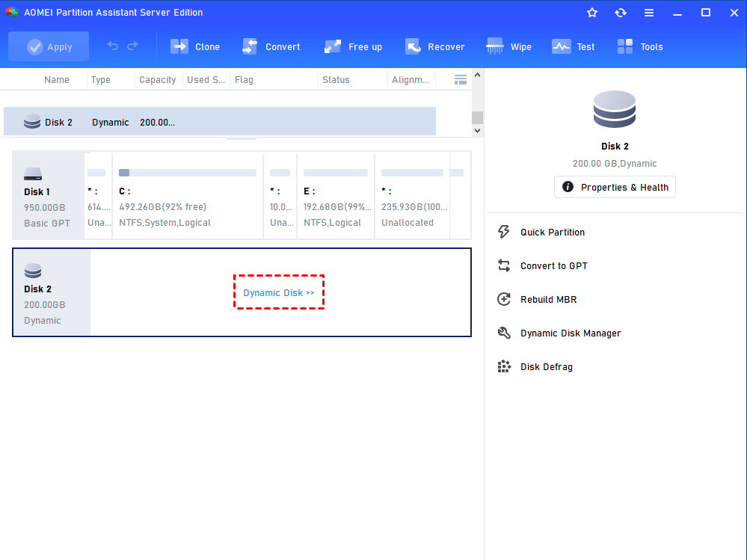Image resolution: width=747 pixels, height=560 pixels.
Task: Click the large Disk 2 icon in right panel
Action: pos(615,109)
